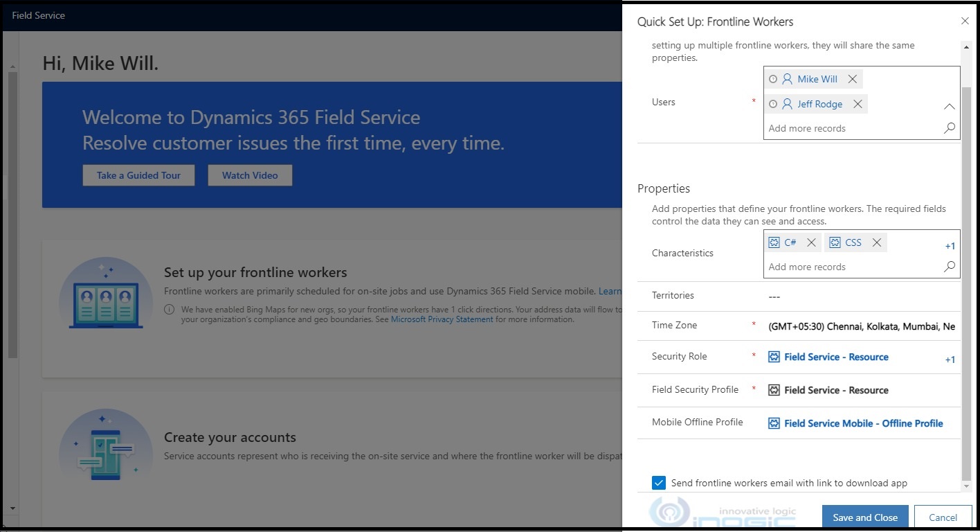The image size is (980, 532).
Task: Open the CSS characteristic record
Action: pos(853,242)
